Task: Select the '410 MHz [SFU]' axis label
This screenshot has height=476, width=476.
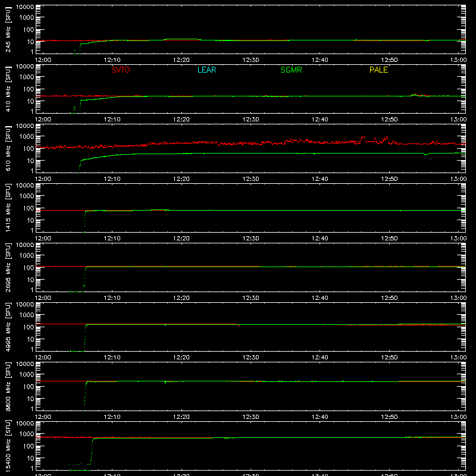Action: tap(8, 89)
